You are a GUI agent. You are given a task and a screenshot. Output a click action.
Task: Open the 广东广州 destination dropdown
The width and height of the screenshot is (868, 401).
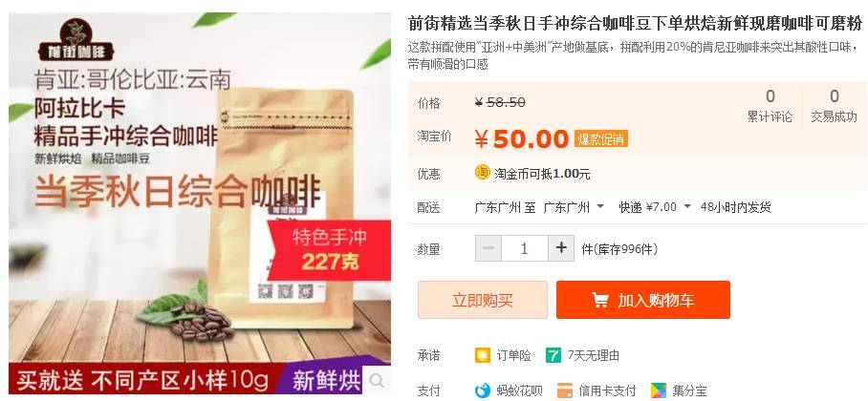click(575, 207)
